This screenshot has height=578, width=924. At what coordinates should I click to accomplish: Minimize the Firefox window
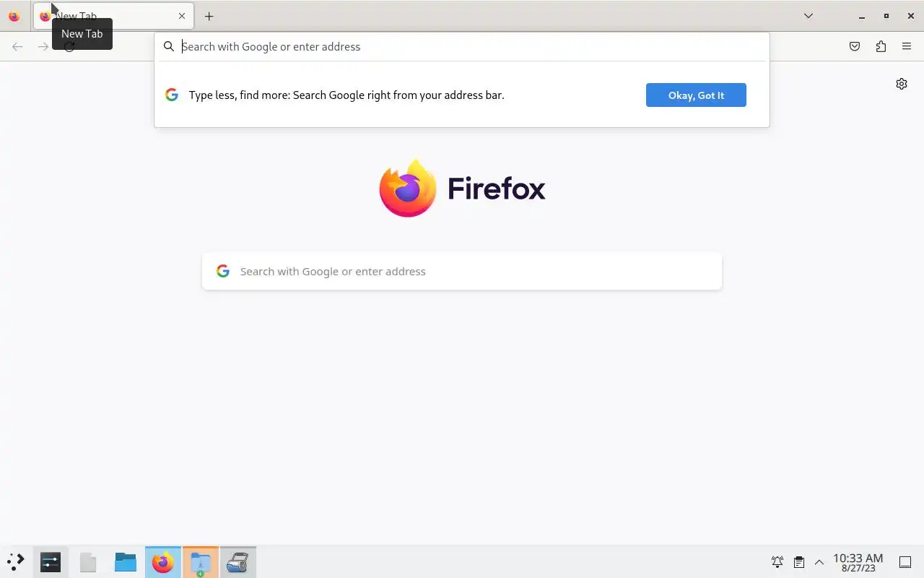coord(861,16)
